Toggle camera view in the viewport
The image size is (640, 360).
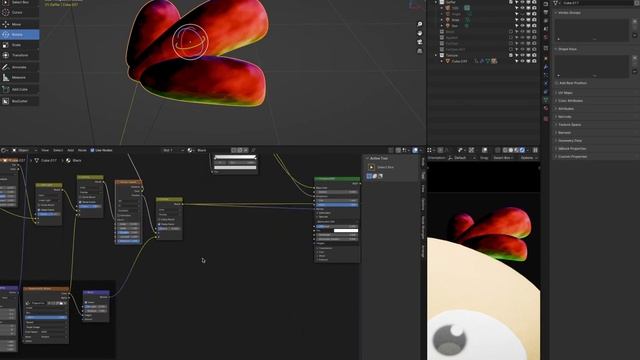click(420, 42)
